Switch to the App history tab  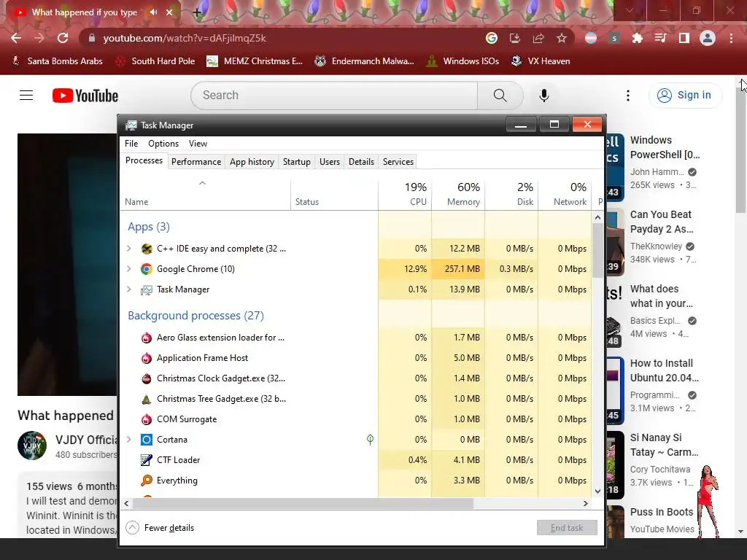(x=252, y=162)
